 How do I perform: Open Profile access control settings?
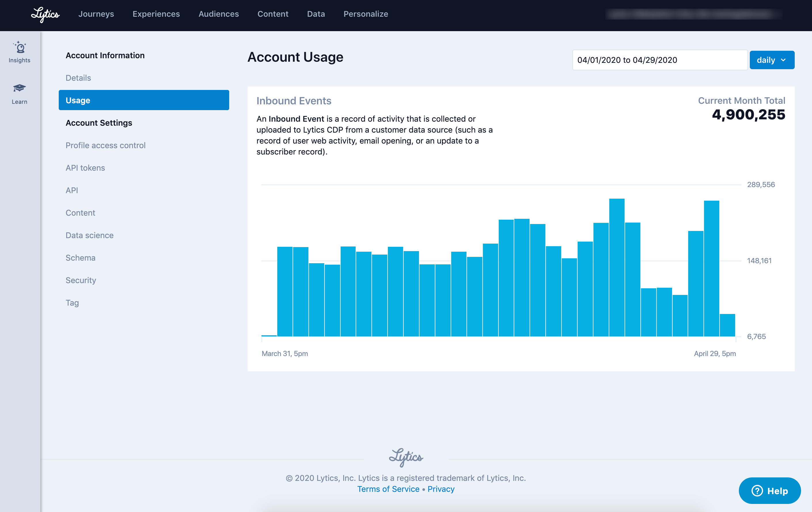click(106, 146)
